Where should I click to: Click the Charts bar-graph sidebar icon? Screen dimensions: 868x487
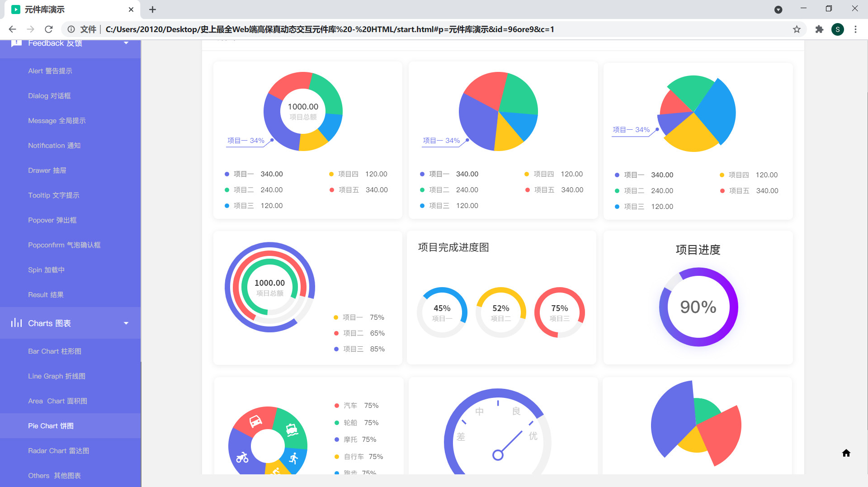[16, 323]
